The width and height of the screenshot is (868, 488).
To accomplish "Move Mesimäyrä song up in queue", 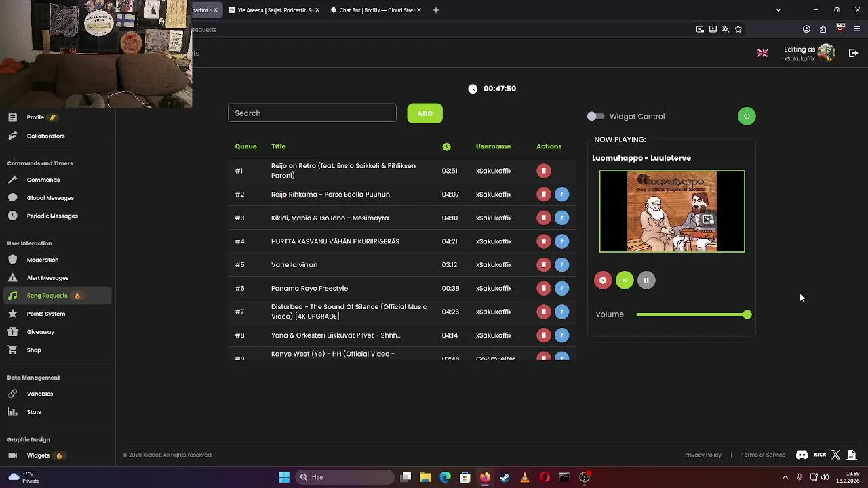I will [x=561, y=218].
